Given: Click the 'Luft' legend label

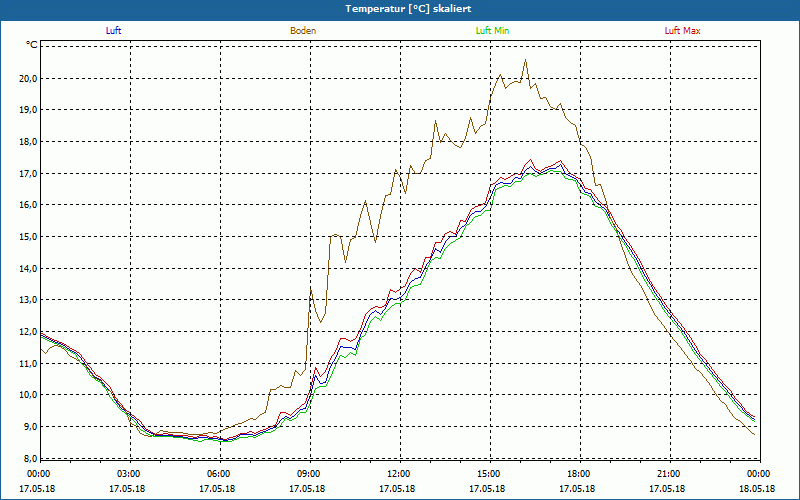Looking at the screenshot, I should point(113,31).
